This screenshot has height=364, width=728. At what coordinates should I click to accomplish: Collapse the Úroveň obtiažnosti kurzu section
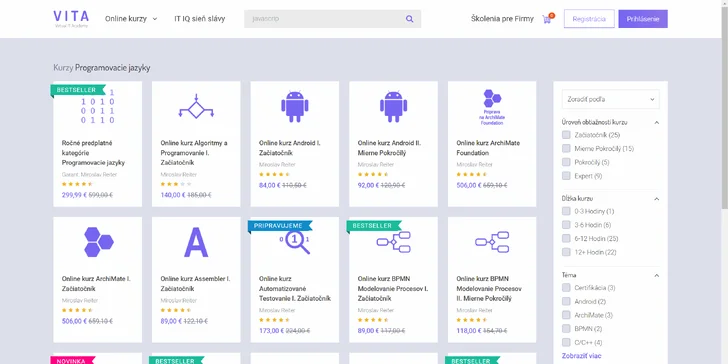coord(656,123)
